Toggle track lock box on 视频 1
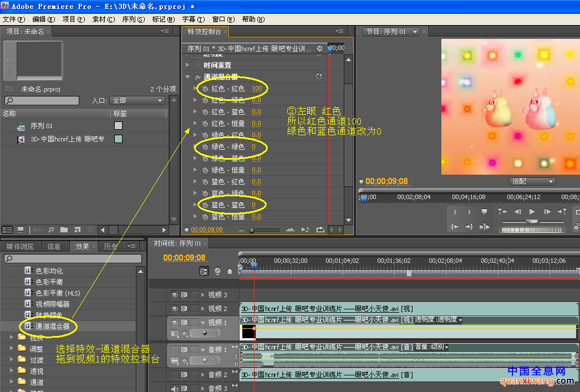This screenshot has width=580, height=392. tap(195, 322)
